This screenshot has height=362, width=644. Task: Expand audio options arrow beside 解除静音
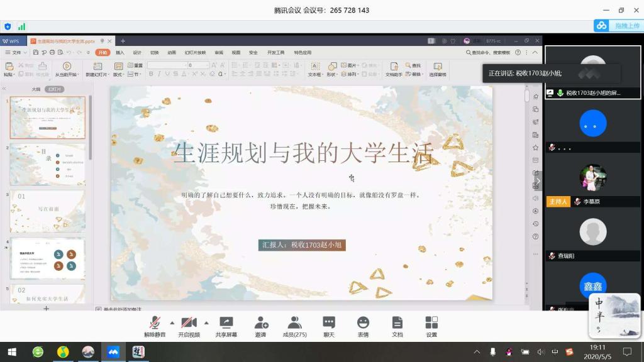172,323
